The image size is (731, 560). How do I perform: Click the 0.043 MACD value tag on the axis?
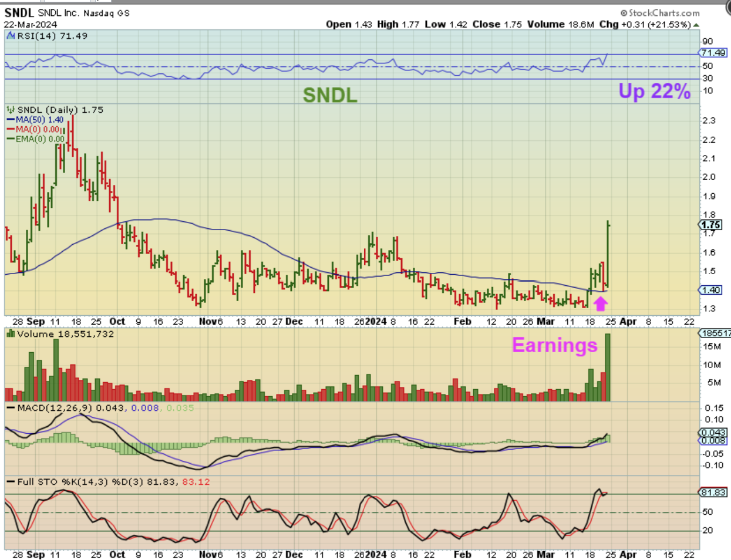point(714,433)
